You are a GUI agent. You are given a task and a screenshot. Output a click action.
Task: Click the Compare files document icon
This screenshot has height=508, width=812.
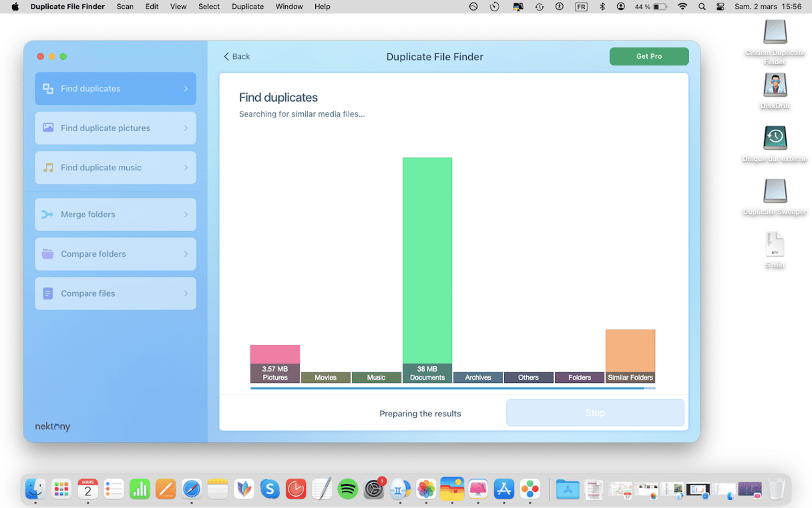(48, 293)
